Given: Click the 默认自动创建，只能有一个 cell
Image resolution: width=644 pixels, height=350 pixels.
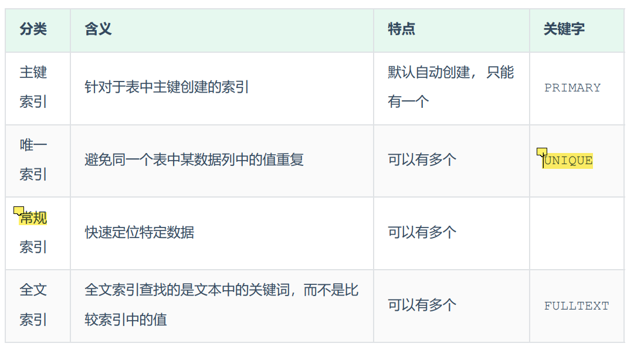Looking at the screenshot, I should [x=450, y=87].
